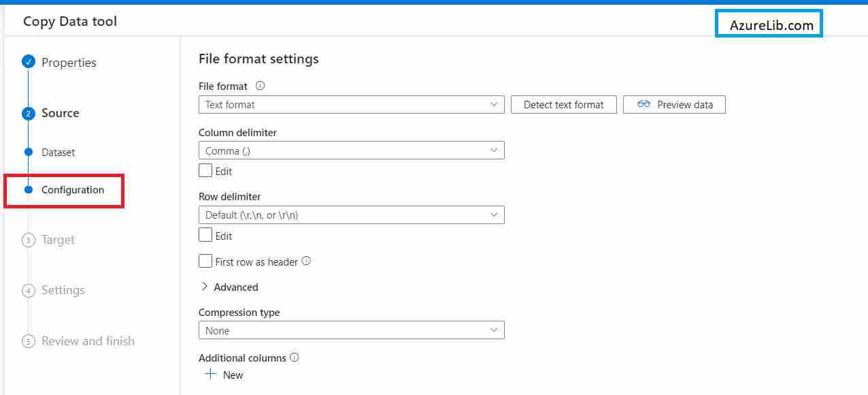Image resolution: width=868 pixels, height=395 pixels.
Task: Go to the Properties step
Action: [69, 63]
